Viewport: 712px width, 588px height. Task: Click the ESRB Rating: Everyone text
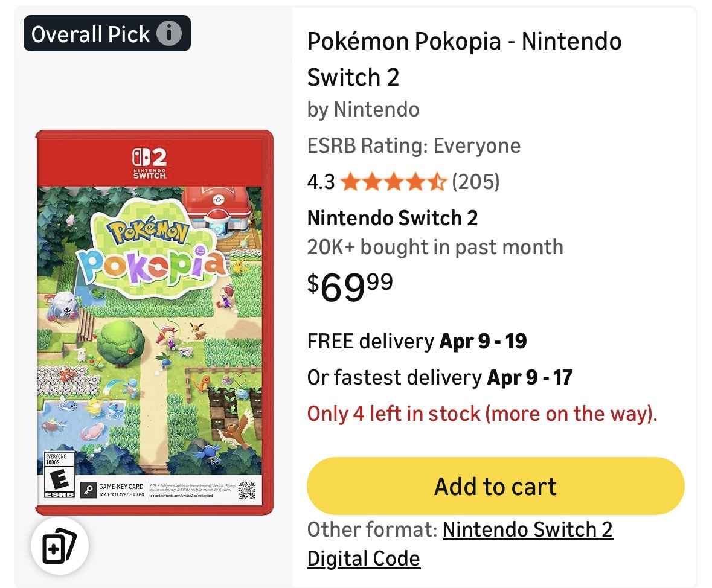coord(414,145)
